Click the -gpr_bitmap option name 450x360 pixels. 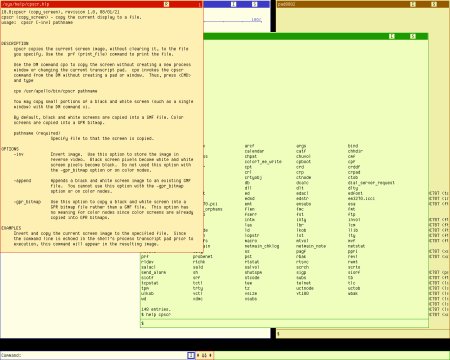[x=27, y=202]
